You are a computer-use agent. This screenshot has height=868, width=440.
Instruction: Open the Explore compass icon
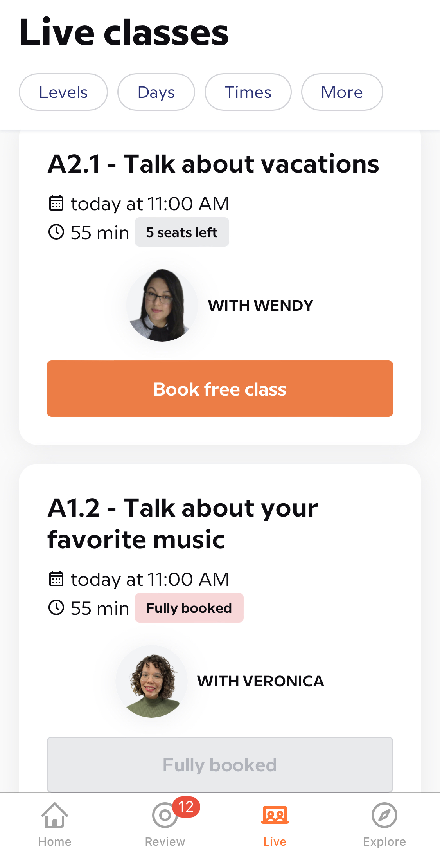click(x=384, y=816)
